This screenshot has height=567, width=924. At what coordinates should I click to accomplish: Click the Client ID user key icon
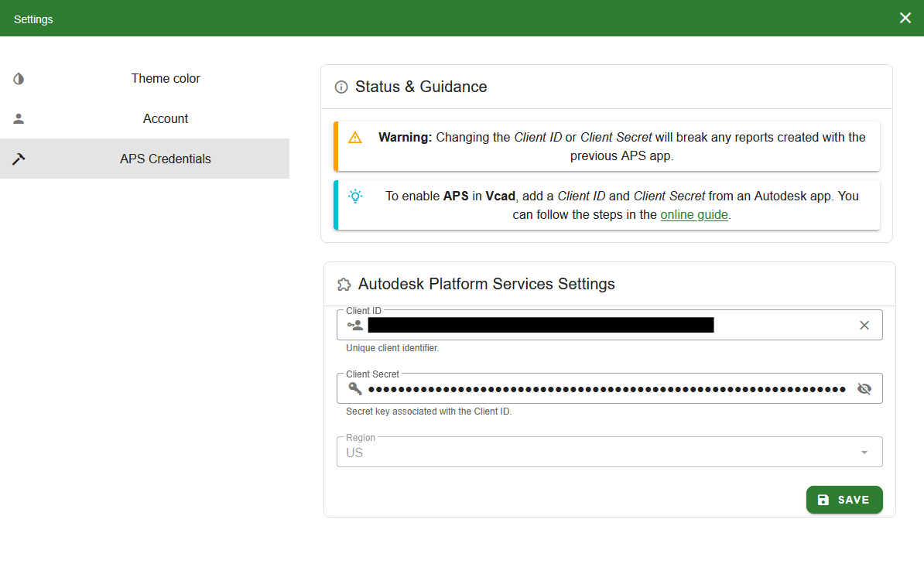click(x=355, y=326)
